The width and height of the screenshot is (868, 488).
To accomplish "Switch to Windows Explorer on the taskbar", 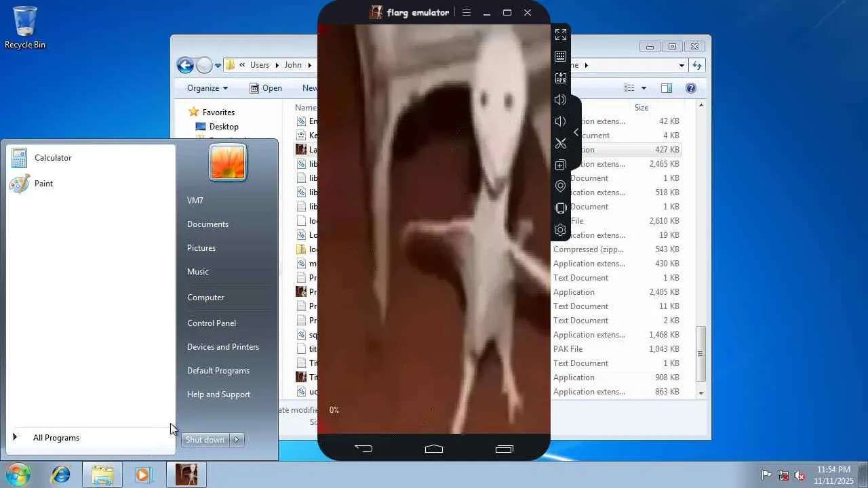I will coord(102,474).
